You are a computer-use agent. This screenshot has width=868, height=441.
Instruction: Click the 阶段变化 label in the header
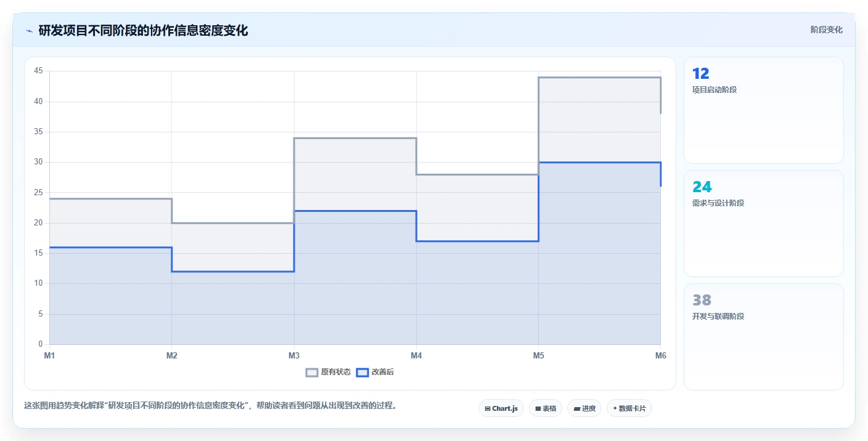pyautogui.click(x=826, y=30)
